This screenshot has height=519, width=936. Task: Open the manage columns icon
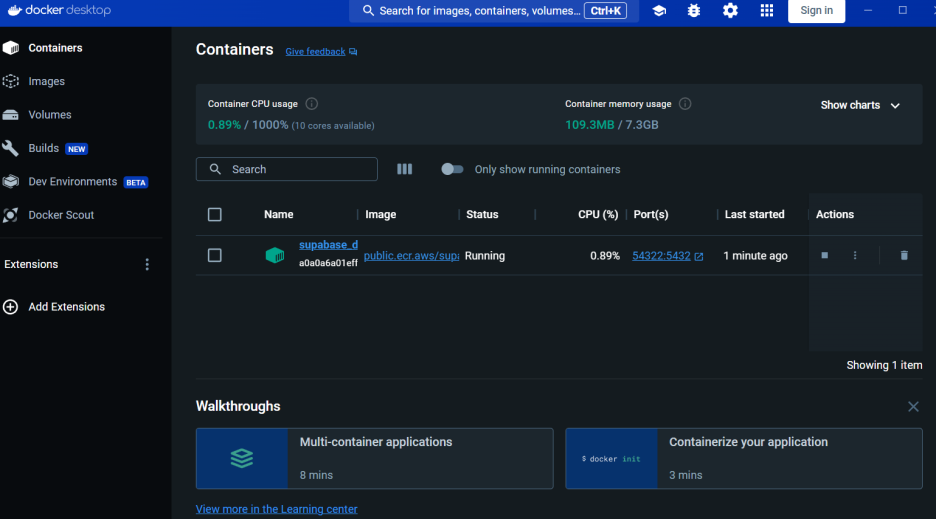click(x=405, y=170)
